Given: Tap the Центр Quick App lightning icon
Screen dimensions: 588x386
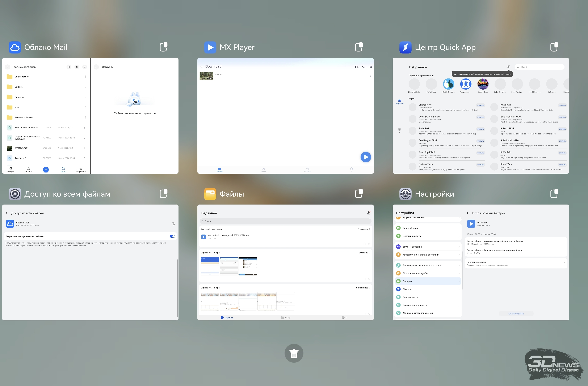Looking at the screenshot, I should [x=405, y=47].
